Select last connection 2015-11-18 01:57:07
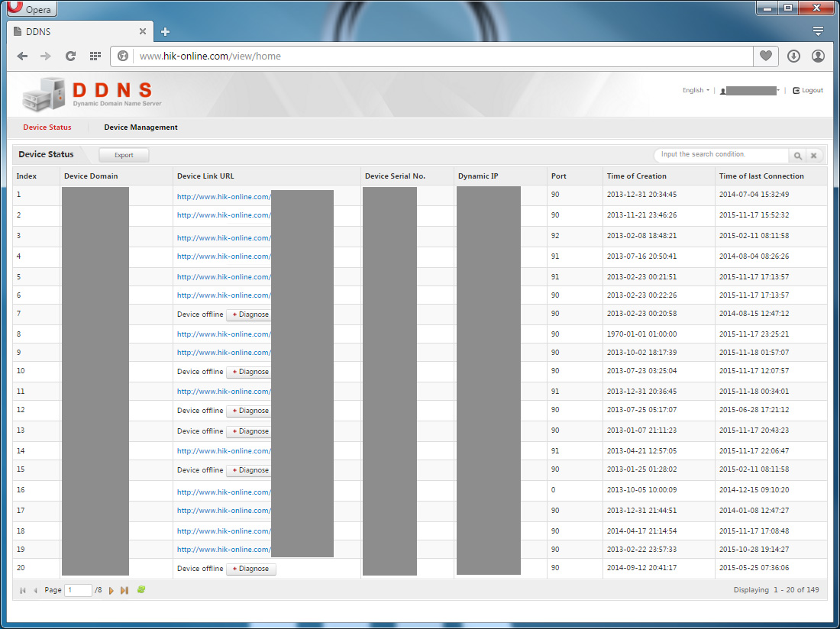This screenshot has height=629, width=840. [x=754, y=352]
